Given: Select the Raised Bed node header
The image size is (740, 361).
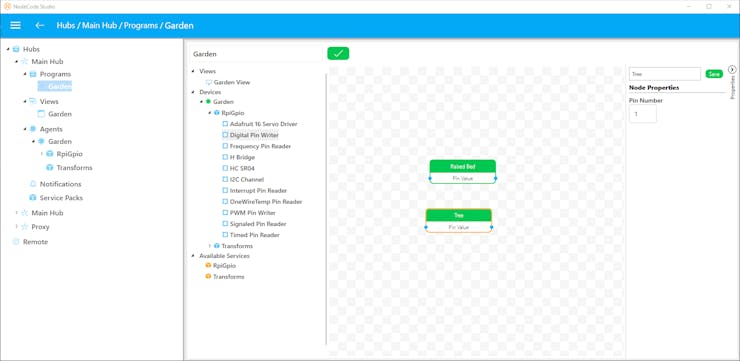Looking at the screenshot, I should [462, 167].
